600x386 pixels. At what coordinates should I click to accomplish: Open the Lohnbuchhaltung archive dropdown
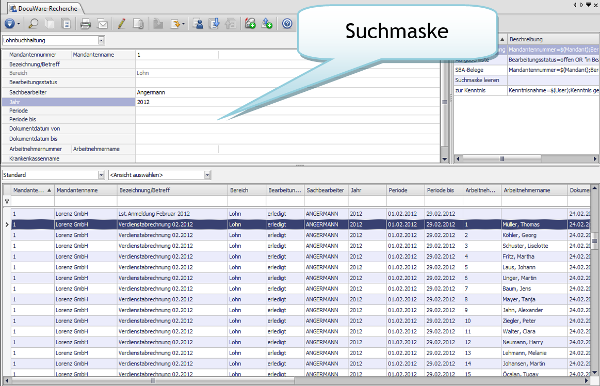coord(101,40)
